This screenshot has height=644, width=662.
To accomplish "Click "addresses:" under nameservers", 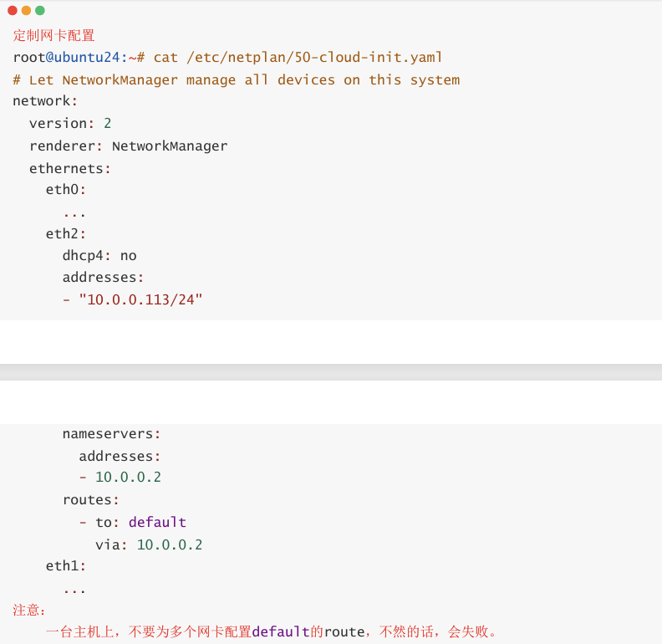I will coord(120,457).
